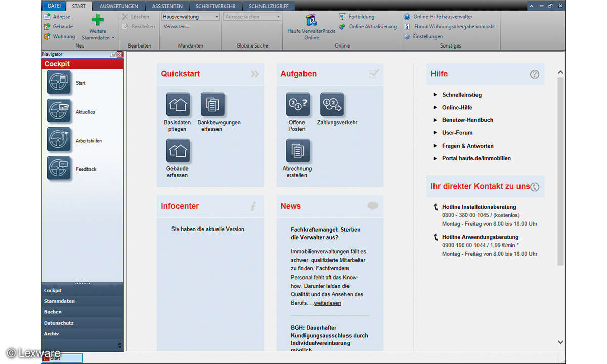
Task: Click the Gebäude ribbon item
Action: tap(59, 26)
